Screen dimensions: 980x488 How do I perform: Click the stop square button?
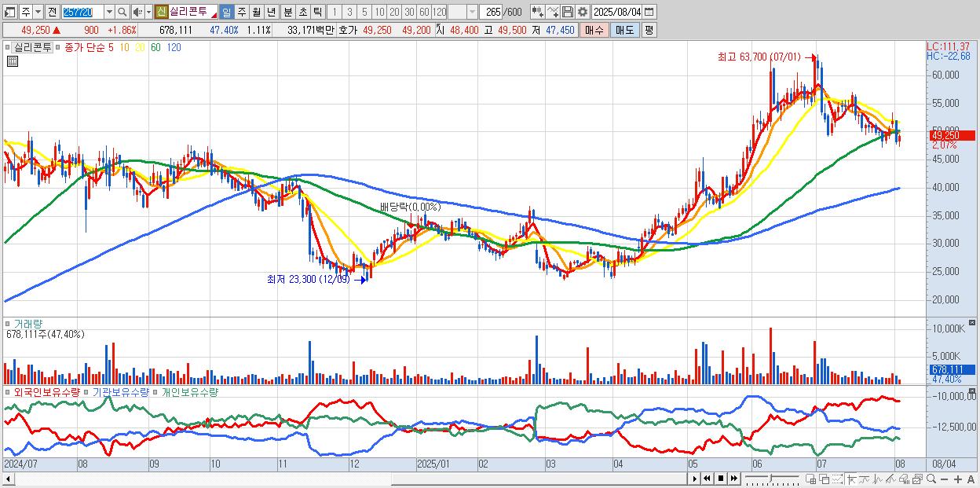(x=721, y=479)
